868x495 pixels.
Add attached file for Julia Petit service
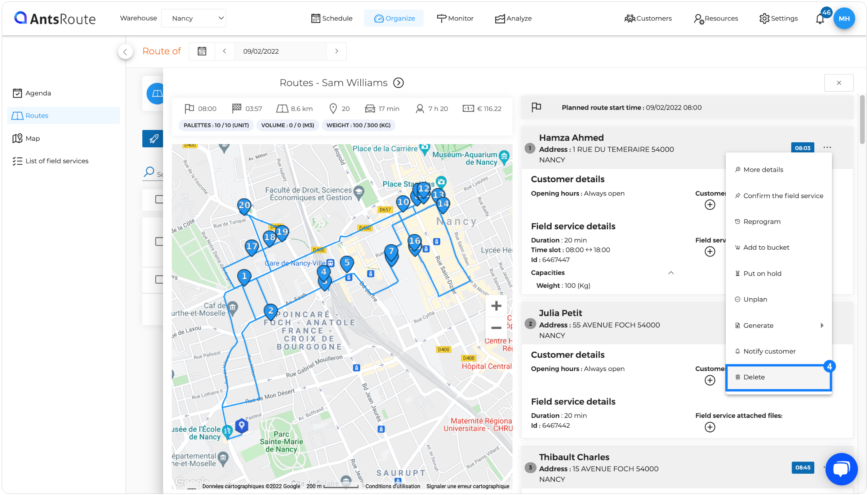coord(710,427)
